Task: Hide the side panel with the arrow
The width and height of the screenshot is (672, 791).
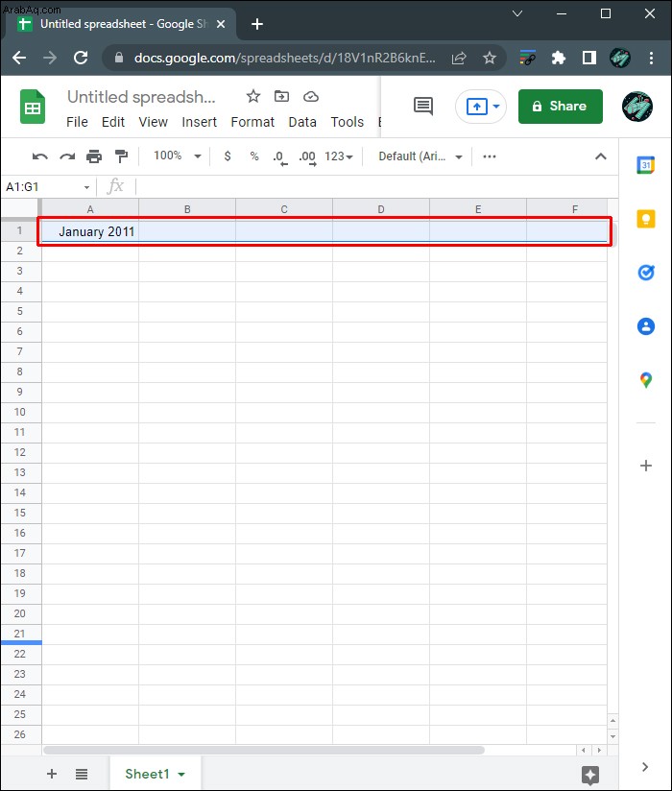Action: click(x=645, y=767)
